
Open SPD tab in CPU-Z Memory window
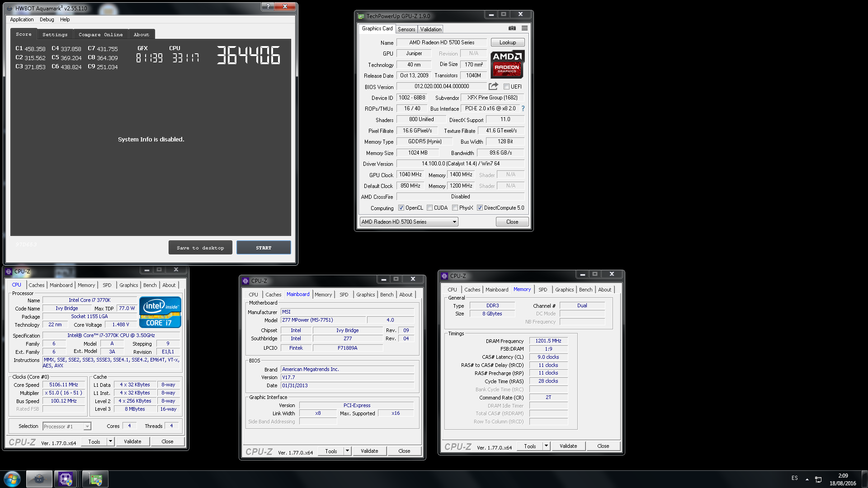[x=542, y=290]
